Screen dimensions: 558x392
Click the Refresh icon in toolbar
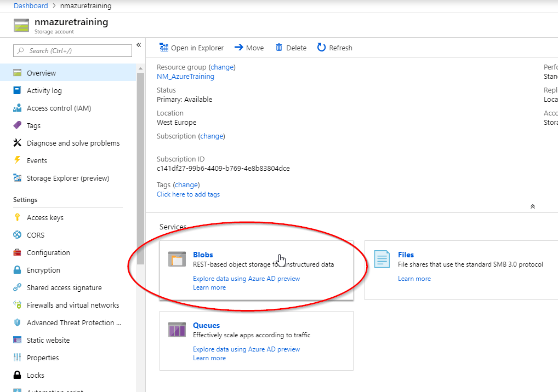pos(322,48)
